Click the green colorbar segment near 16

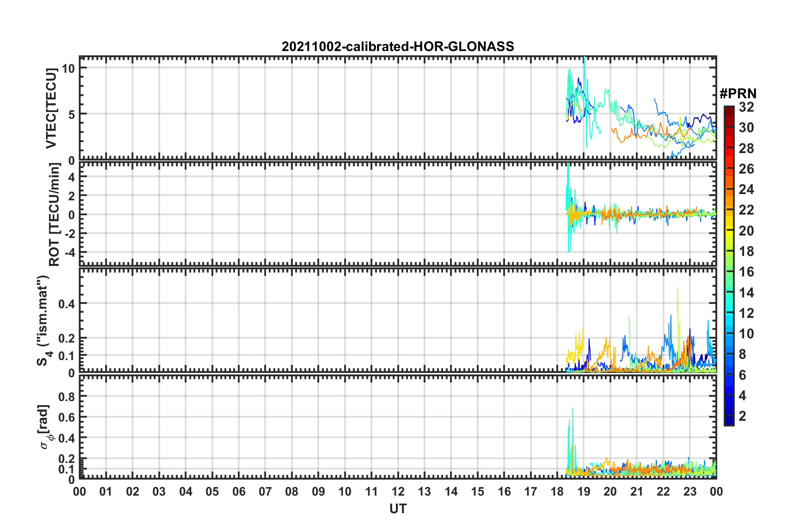point(729,272)
